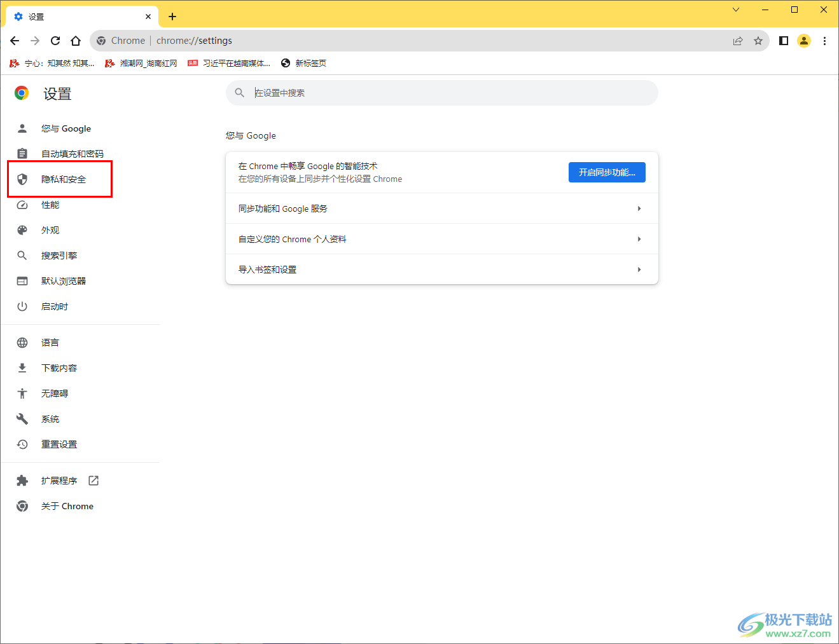Expand 自定义您的 Chrome 个人资料 arrow
The image size is (839, 644).
click(639, 239)
